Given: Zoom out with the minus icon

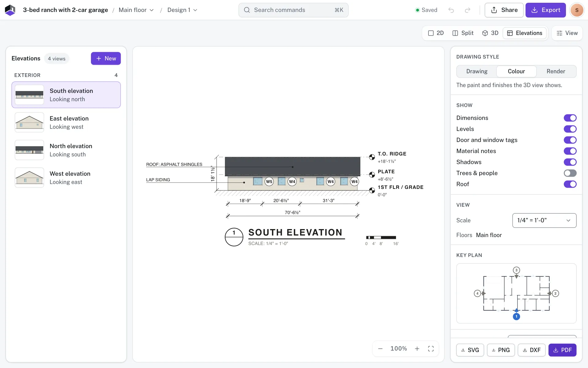Looking at the screenshot, I should pos(380,349).
